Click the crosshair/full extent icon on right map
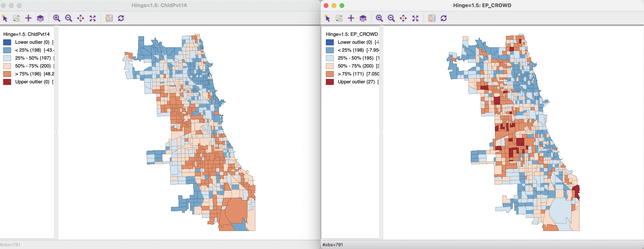Screen dimensions: 644x249 pos(416,18)
